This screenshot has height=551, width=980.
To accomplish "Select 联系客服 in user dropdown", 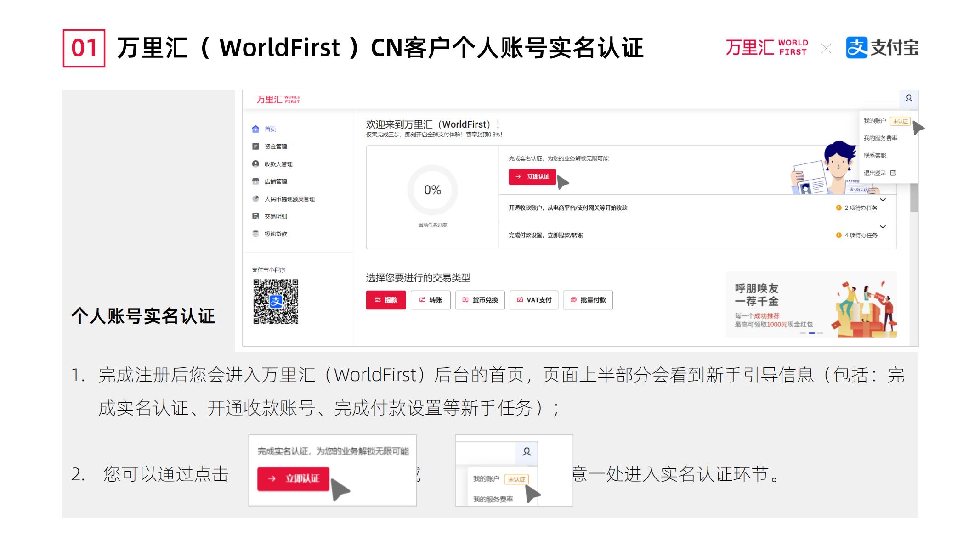I will click(x=875, y=156).
